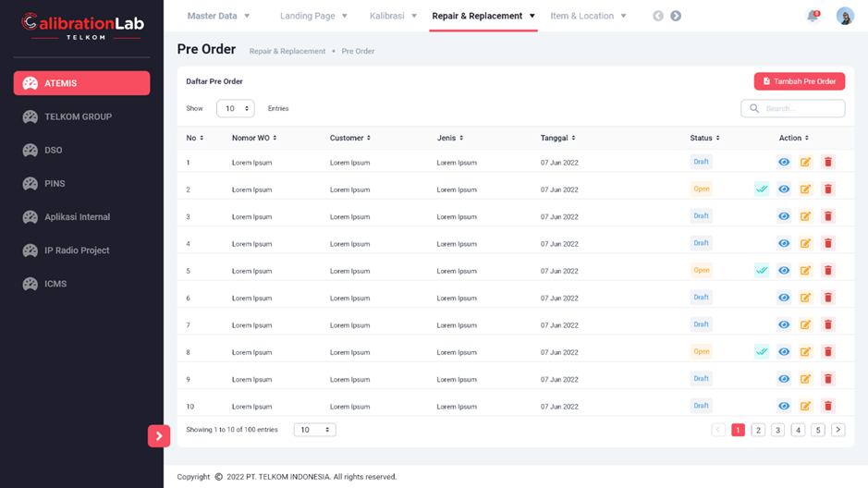Sort table by Status column
The height and width of the screenshot is (488, 868).
pyautogui.click(x=704, y=138)
